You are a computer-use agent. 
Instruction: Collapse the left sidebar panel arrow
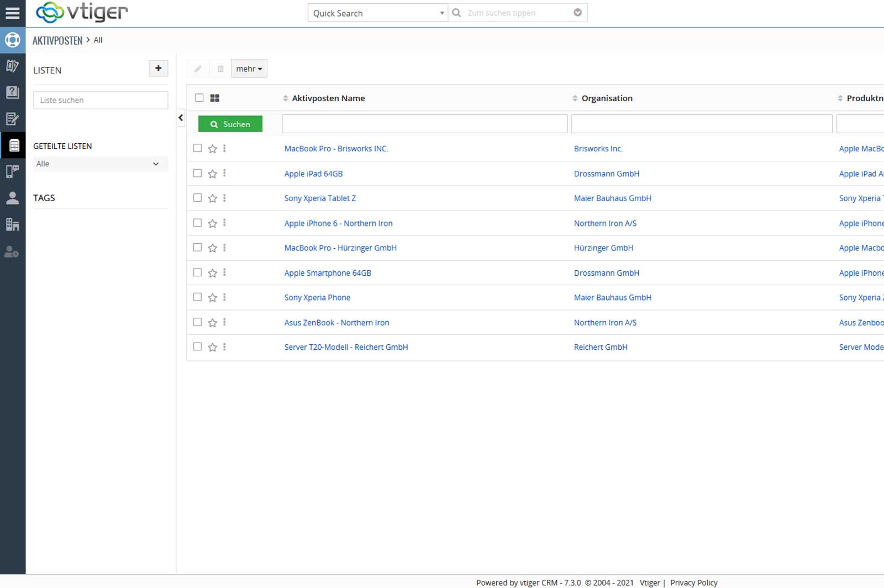click(181, 118)
